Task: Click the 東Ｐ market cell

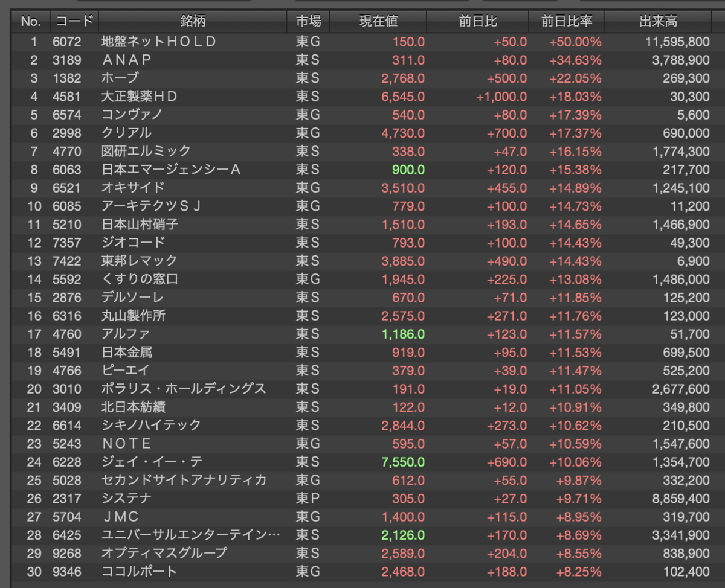Action: click(x=308, y=498)
